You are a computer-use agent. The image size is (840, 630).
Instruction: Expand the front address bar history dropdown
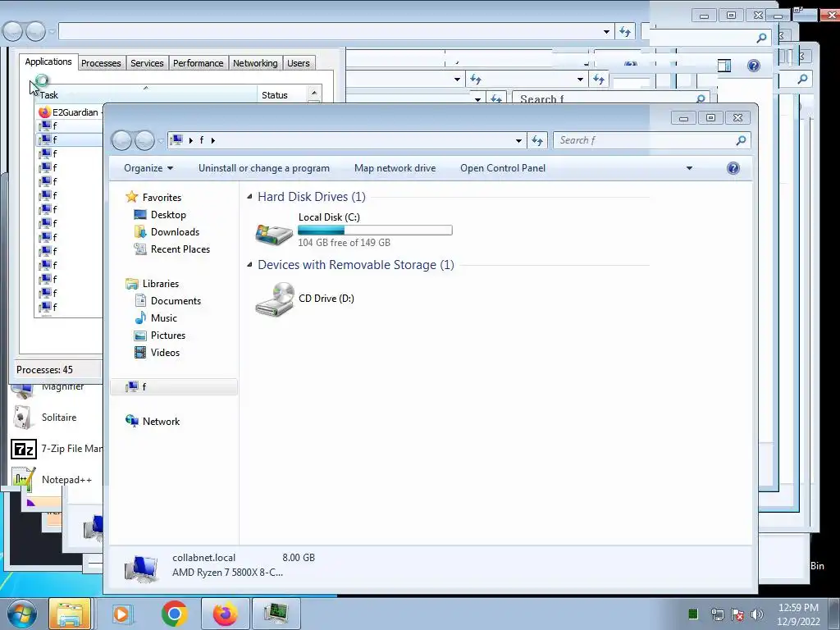pyautogui.click(x=518, y=140)
